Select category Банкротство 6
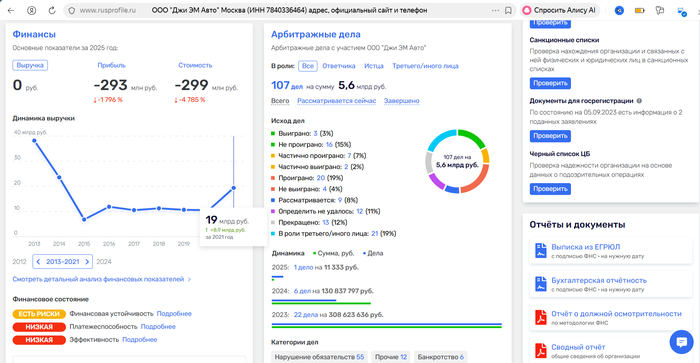 tap(441, 357)
